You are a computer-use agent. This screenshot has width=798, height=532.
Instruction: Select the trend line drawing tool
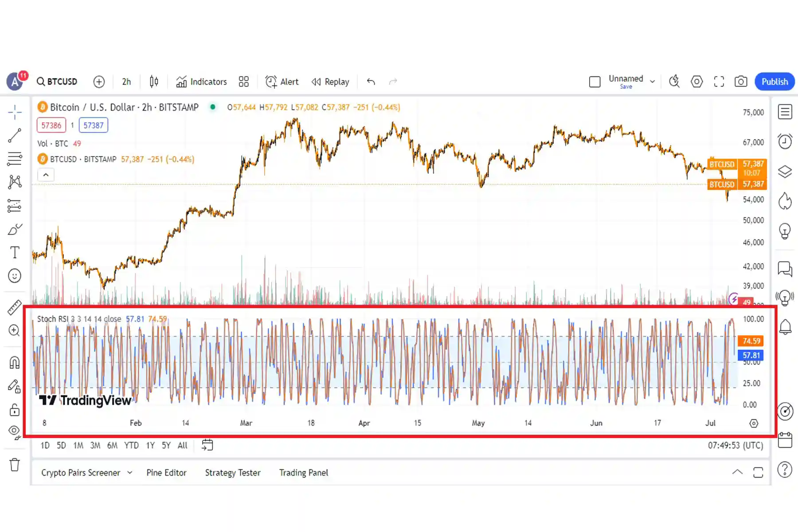(x=15, y=135)
